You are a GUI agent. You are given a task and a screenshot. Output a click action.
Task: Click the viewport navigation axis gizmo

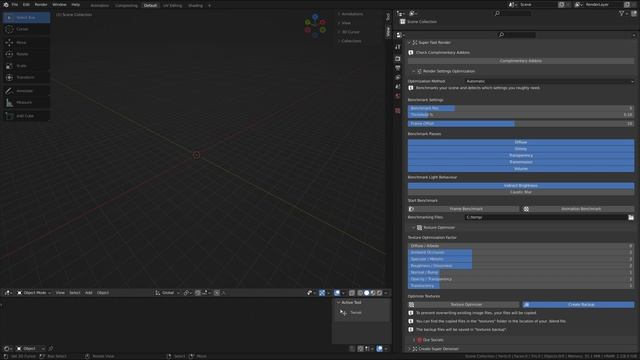click(315, 26)
